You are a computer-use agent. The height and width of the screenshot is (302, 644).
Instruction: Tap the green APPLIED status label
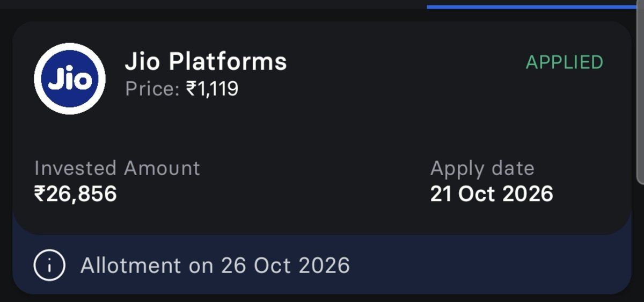[x=565, y=62]
